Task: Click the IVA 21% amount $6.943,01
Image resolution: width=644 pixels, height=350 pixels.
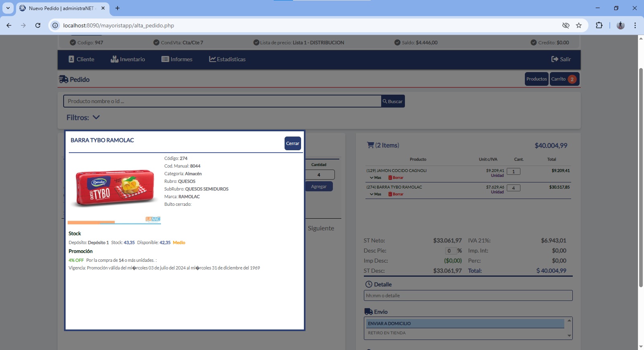Action: [553, 240]
